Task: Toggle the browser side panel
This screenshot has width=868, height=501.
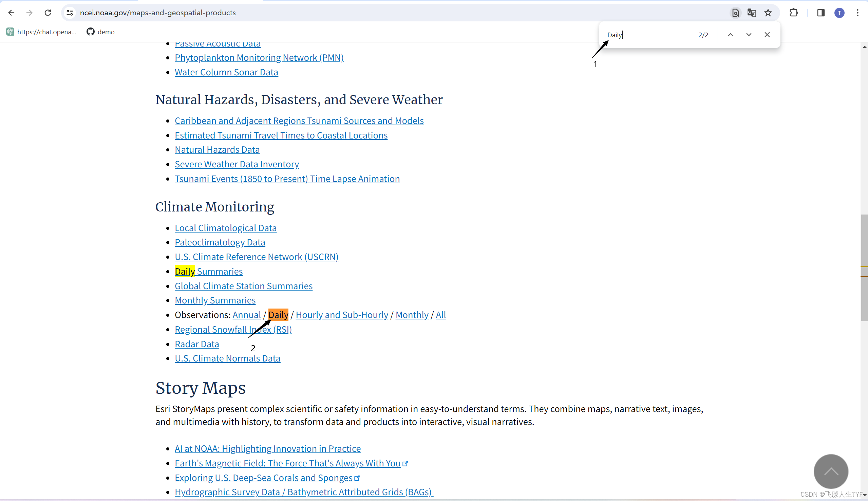Action: click(821, 13)
